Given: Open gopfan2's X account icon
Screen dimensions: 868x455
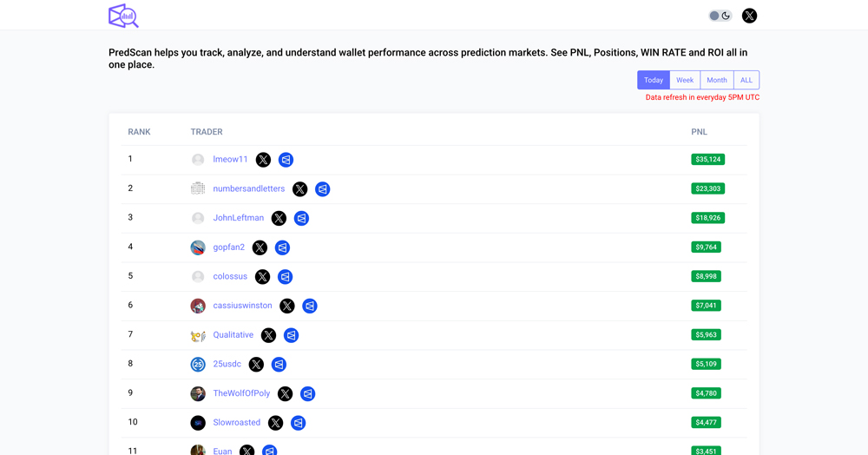Looking at the screenshot, I should pyautogui.click(x=260, y=247).
